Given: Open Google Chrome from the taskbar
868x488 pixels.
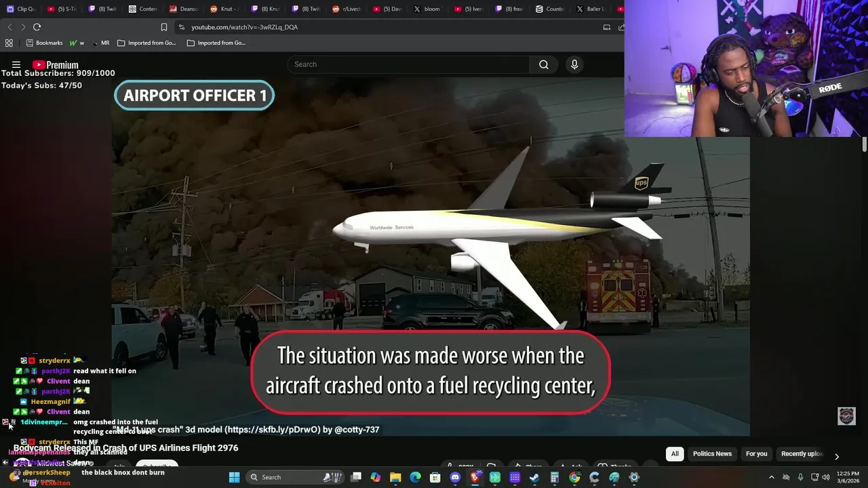Looking at the screenshot, I should 574,477.
